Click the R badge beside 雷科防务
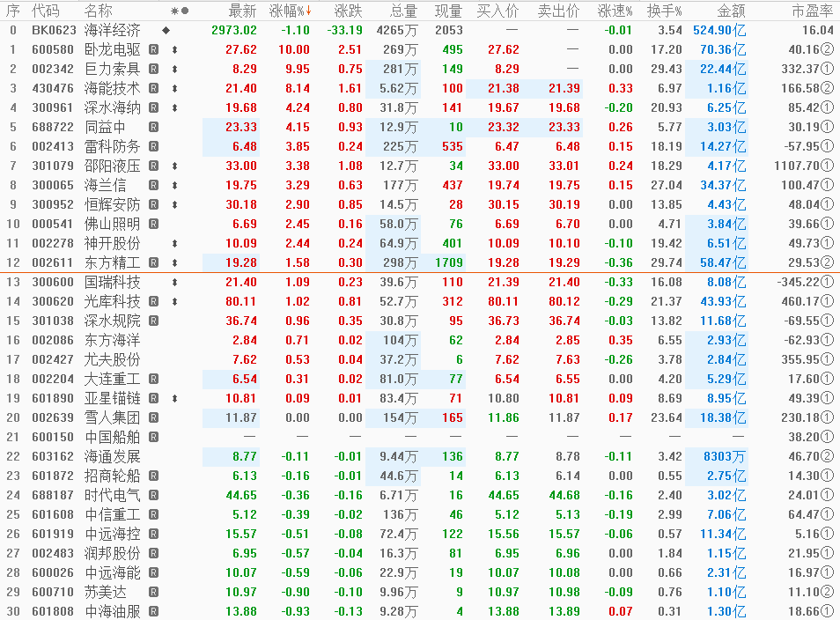Screen dimensions: 840x620 (x=154, y=146)
